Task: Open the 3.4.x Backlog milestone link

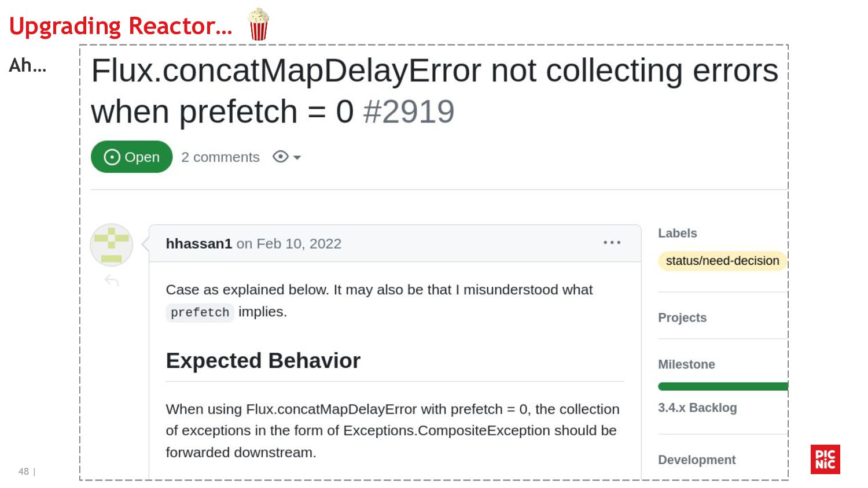Action: [697, 408]
